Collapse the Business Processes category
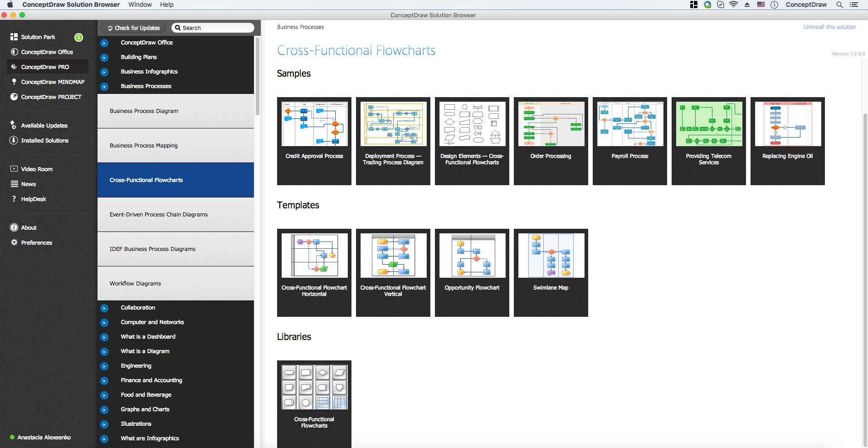Viewport: 868px width, 448px height. coord(104,86)
